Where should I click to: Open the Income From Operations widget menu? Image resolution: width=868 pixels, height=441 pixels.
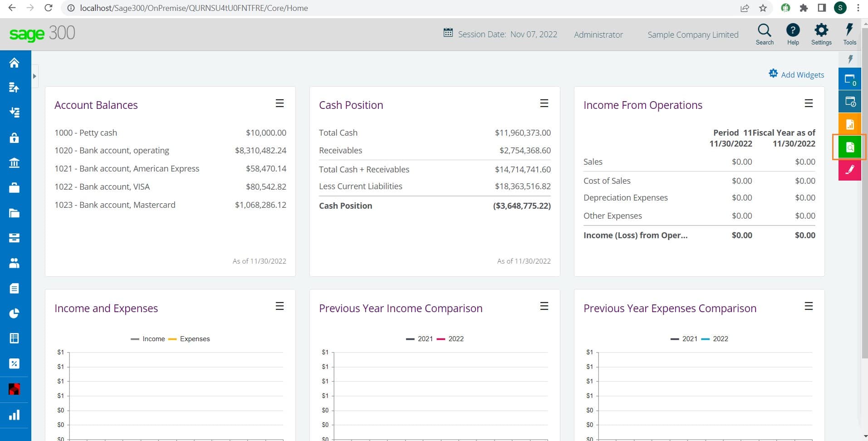(x=809, y=103)
